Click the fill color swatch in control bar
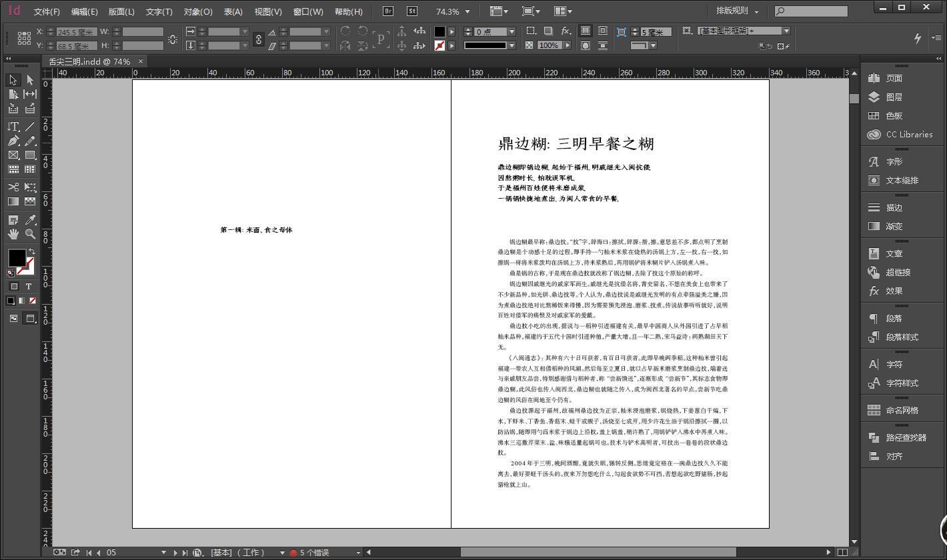The image size is (947, 560). (439, 31)
